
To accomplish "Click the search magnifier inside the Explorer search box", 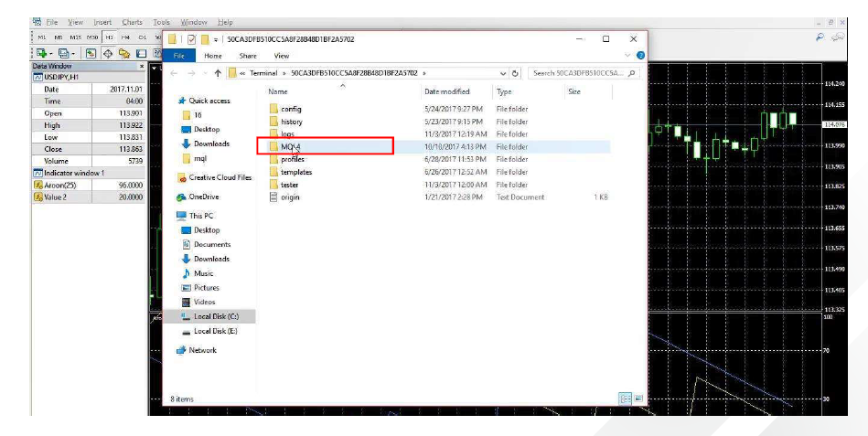I will (632, 73).
